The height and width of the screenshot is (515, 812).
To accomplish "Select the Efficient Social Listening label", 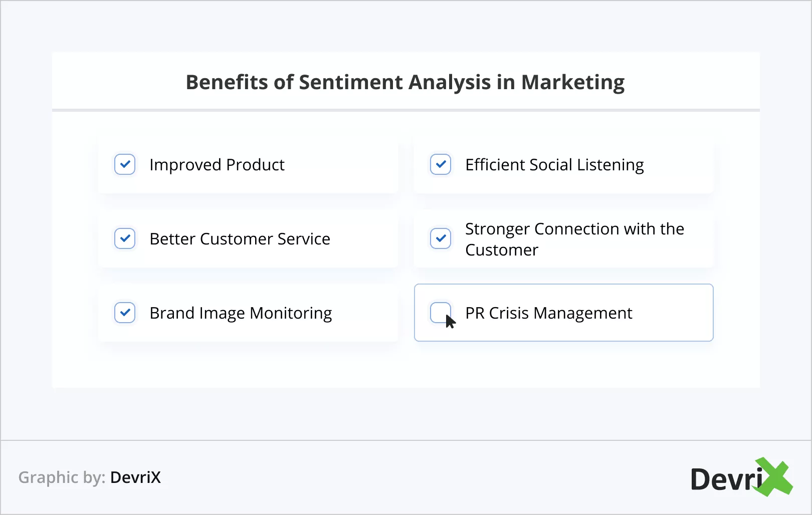I will 554,165.
